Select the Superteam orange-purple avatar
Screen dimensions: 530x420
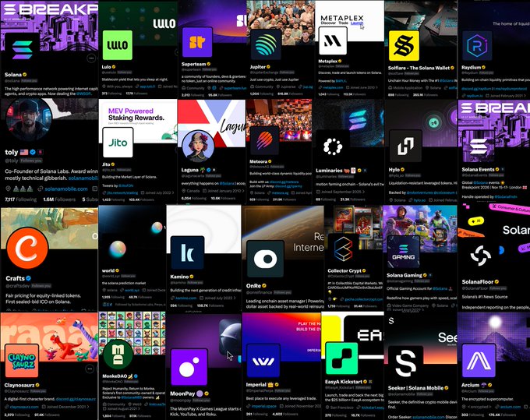(197, 42)
